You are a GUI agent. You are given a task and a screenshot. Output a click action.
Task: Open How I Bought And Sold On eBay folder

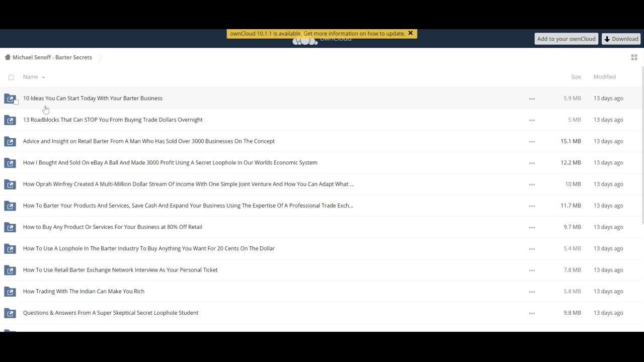(170, 163)
